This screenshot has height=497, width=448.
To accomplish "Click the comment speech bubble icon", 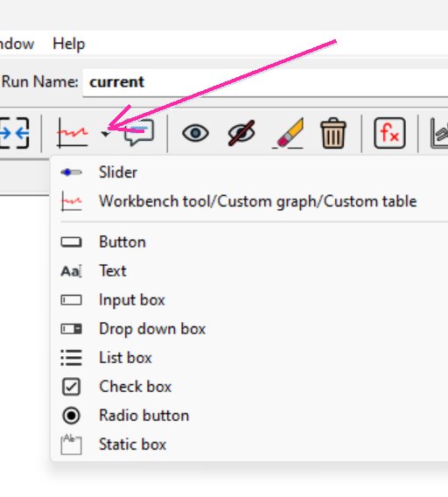I will coord(139,132).
